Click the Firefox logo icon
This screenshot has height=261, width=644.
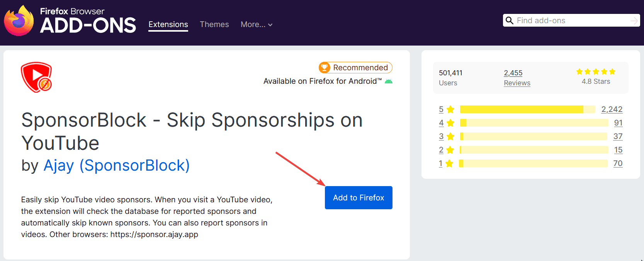tap(19, 21)
